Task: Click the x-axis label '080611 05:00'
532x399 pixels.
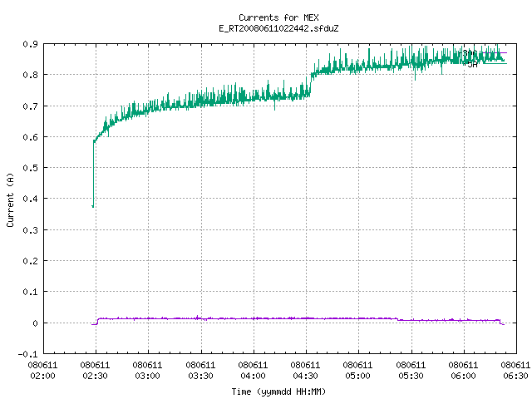Action: click(358, 371)
